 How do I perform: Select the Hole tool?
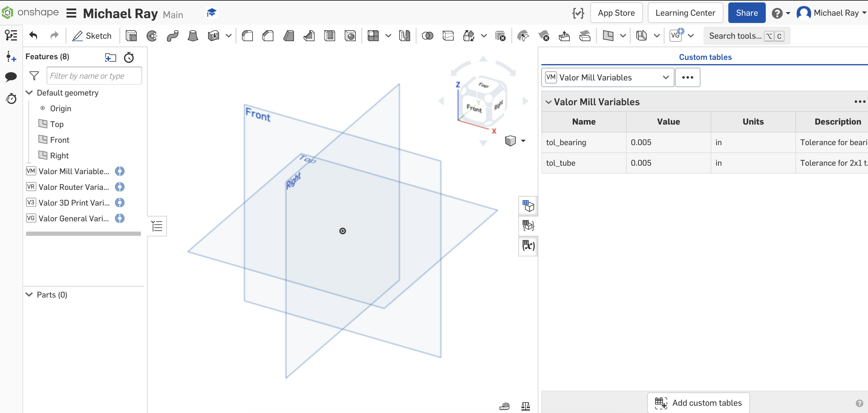coord(350,36)
